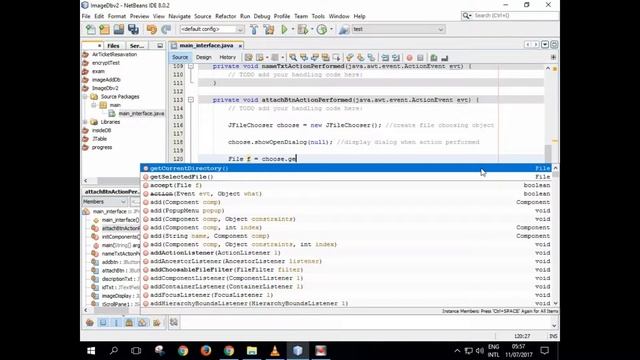
Task: Open the dropdown arrow beside Profile Project
Action: [331, 29]
